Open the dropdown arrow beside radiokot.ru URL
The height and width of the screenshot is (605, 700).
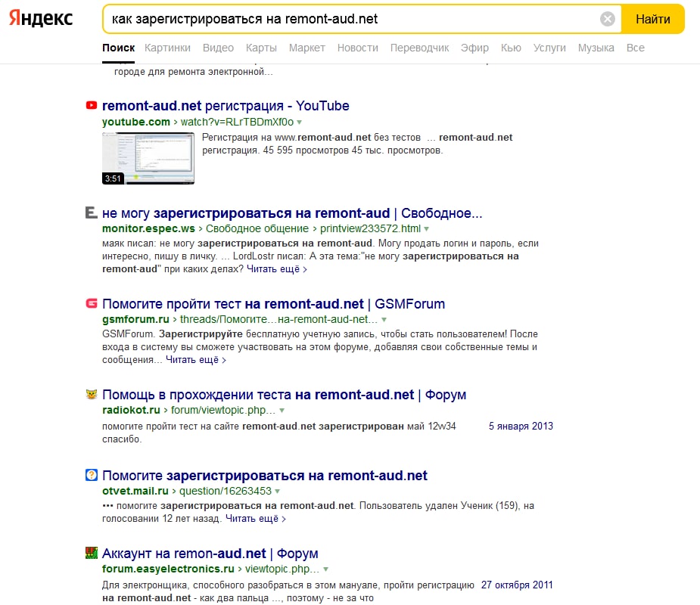tap(282, 411)
